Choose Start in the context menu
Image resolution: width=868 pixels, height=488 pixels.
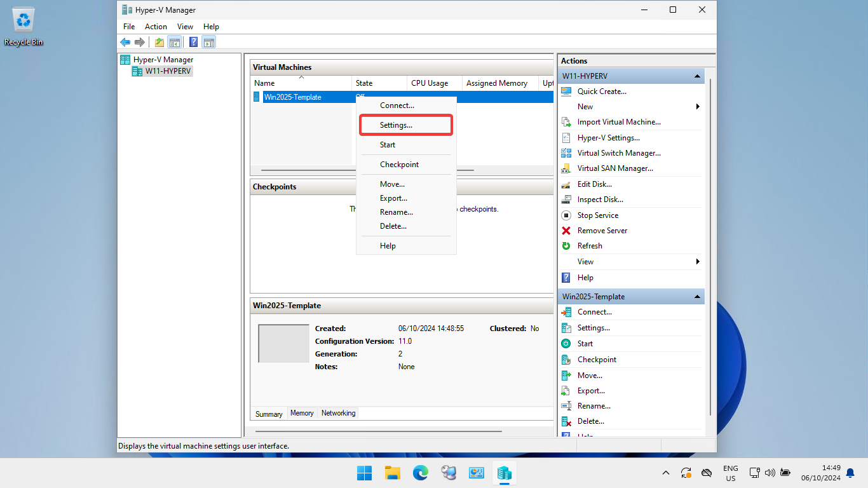pyautogui.click(x=406, y=145)
